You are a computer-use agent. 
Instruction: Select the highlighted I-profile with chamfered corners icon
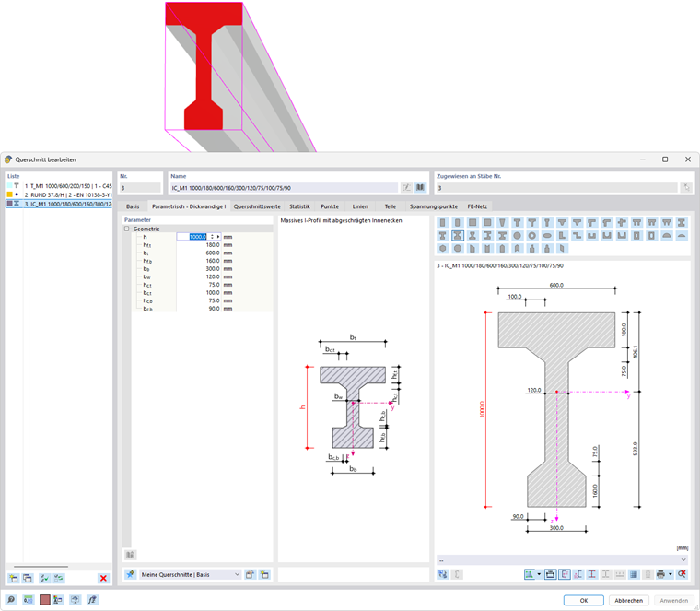click(458, 235)
